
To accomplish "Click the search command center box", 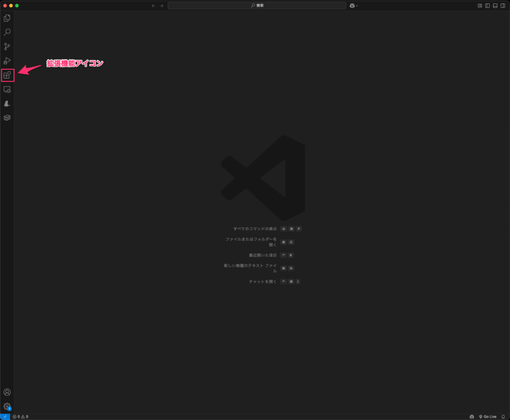I will [x=256, y=5].
